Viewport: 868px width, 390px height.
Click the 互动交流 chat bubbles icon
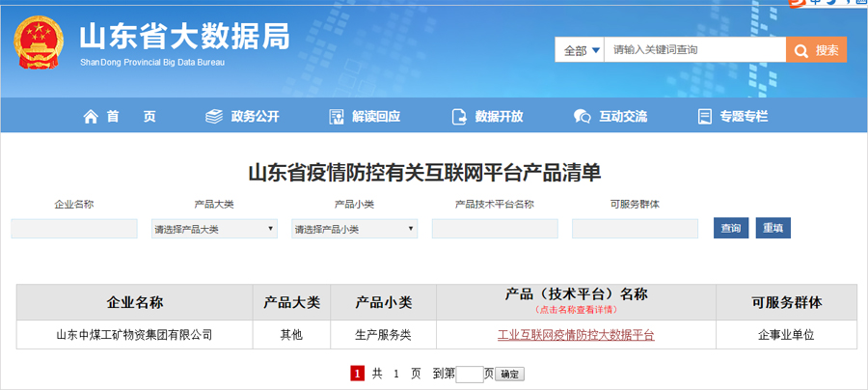[x=582, y=116]
